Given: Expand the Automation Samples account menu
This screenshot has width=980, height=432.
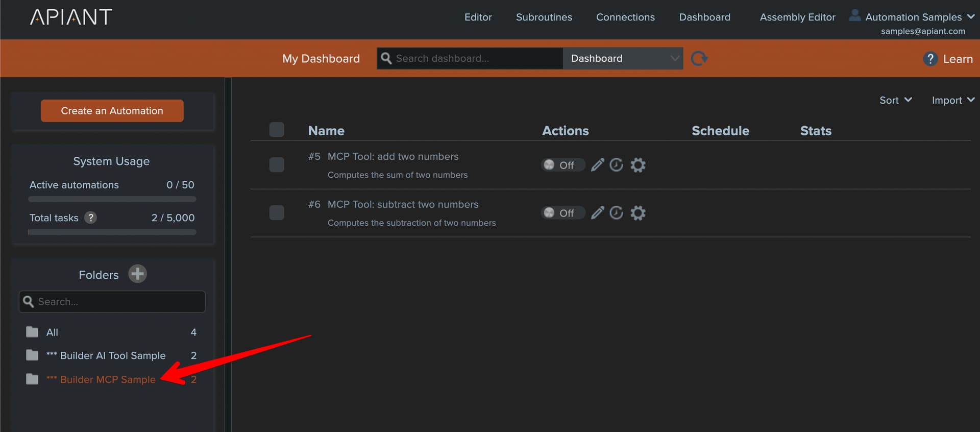Looking at the screenshot, I should pyautogui.click(x=920, y=17).
